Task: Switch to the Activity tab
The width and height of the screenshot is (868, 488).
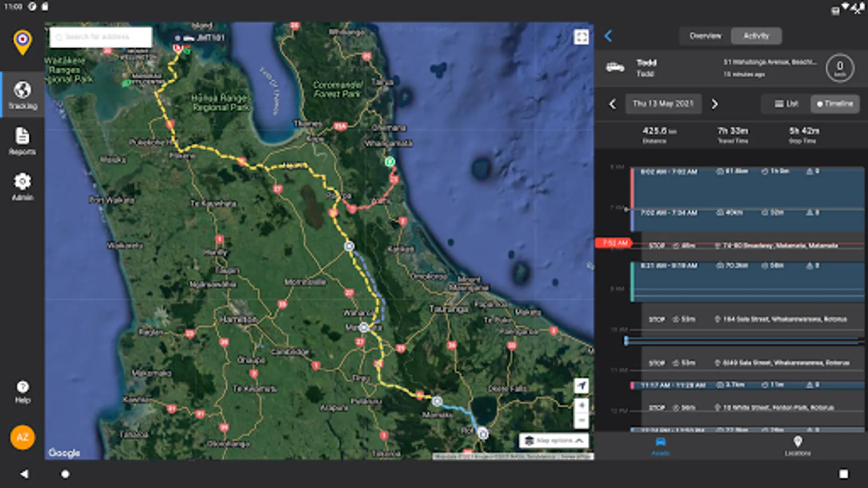Action: click(x=756, y=36)
